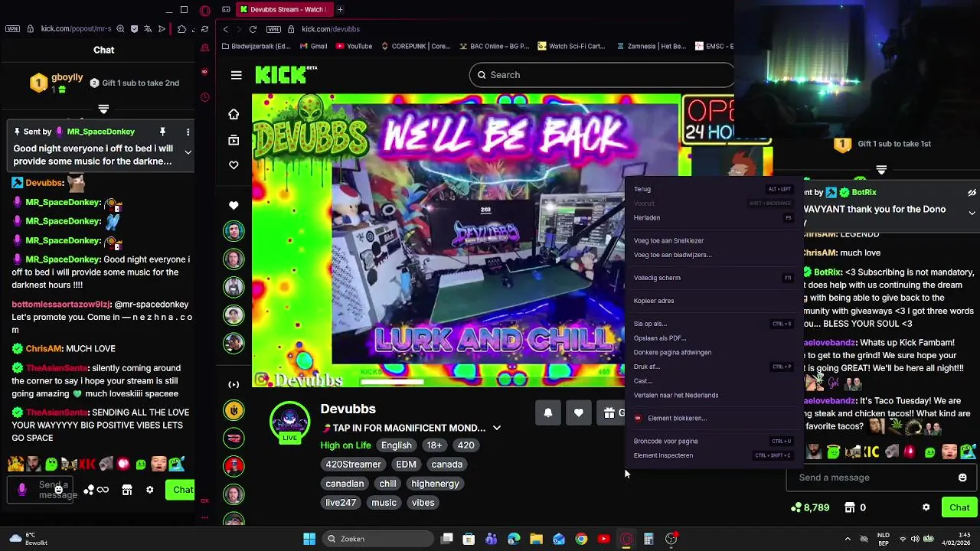Viewport: 980px width, 551px height.
Task: Click zoom magnifier in popout address bar
Action: (x=120, y=29)
